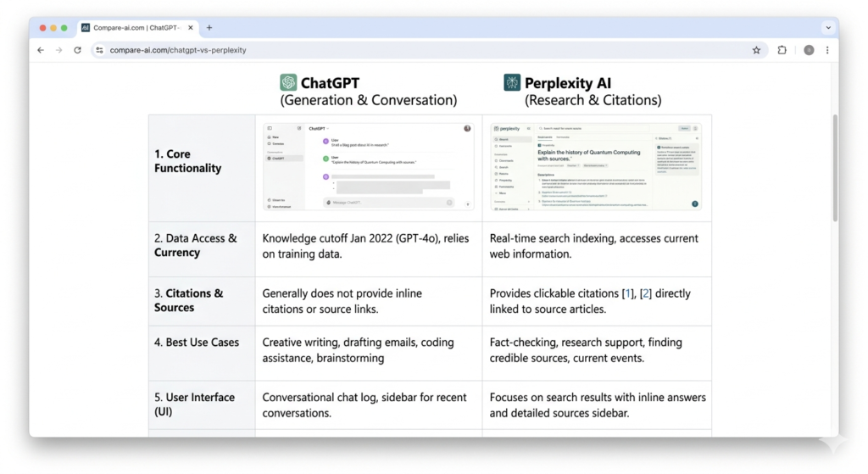Click the ChatGPT column heading
The width and height of the screenshot is (868, 474).
(x=330, y=83)
